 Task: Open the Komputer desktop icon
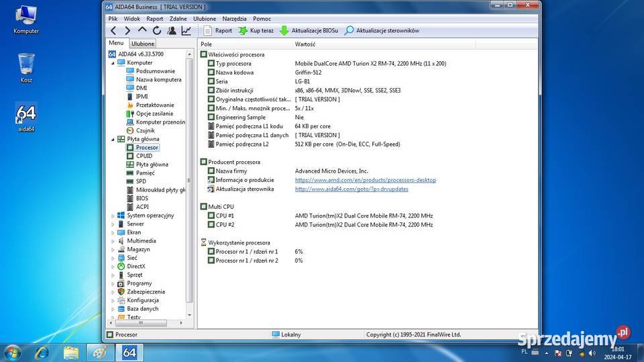tap(26, 19)
